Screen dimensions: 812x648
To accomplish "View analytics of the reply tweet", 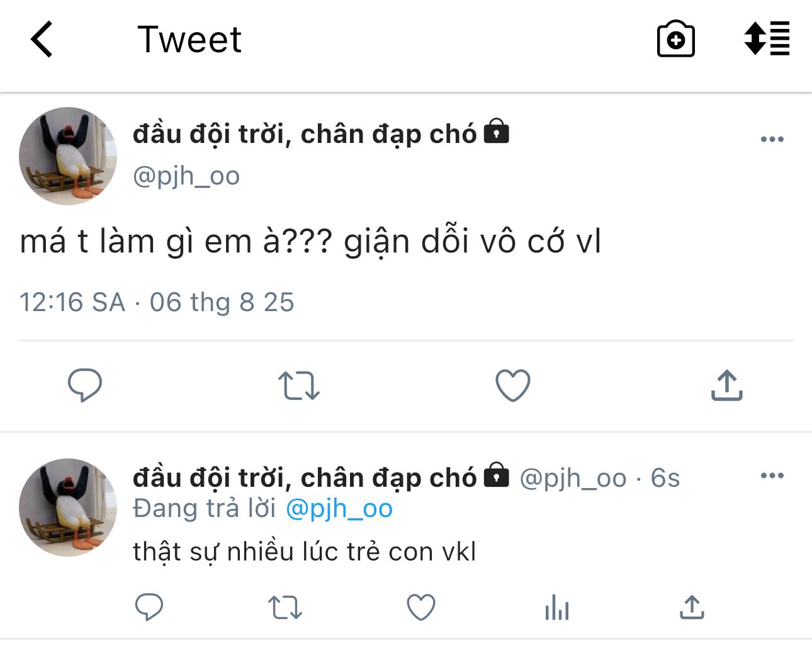I will (x=557, y=608).
